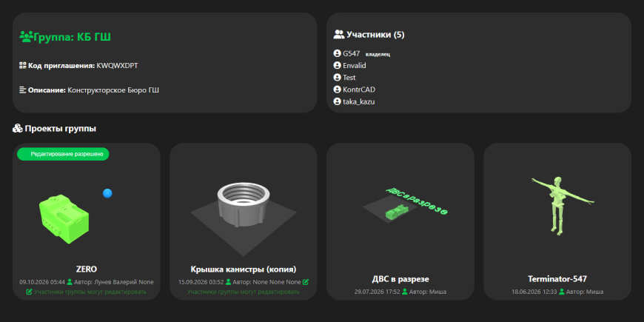Open the Крышка канистры (копия) project
Viewport: 644px width, 322px height.
coord(243,269)
